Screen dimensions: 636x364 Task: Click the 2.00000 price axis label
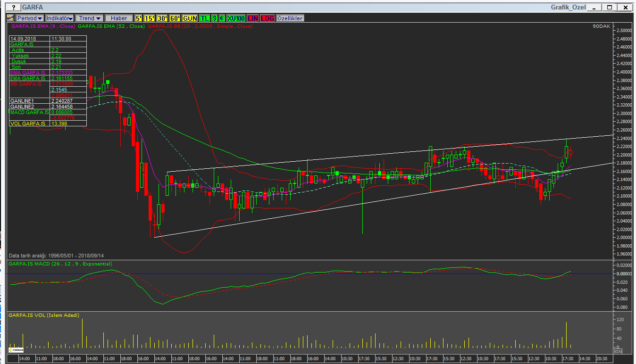coord(625,237)
